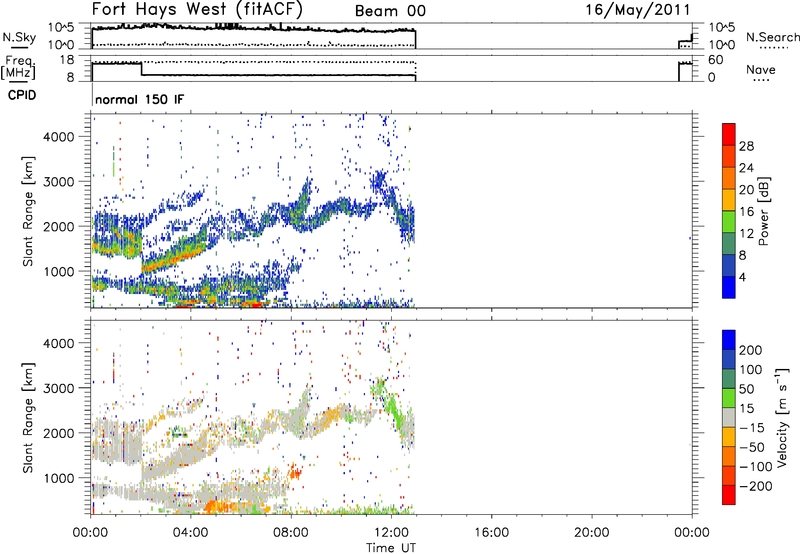Click the '4' power colorbar tick value

click(743, 277)
